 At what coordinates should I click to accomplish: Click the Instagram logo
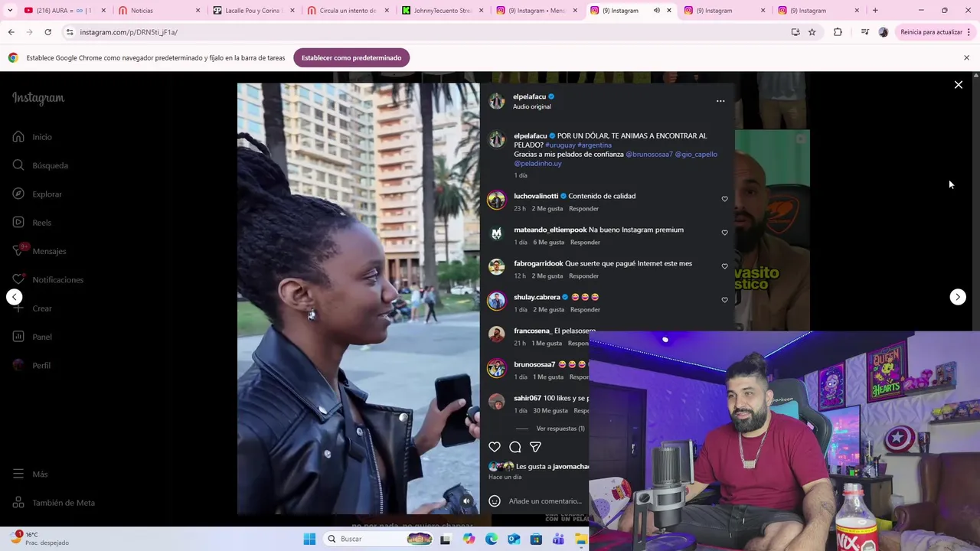(x=38, y=98)
